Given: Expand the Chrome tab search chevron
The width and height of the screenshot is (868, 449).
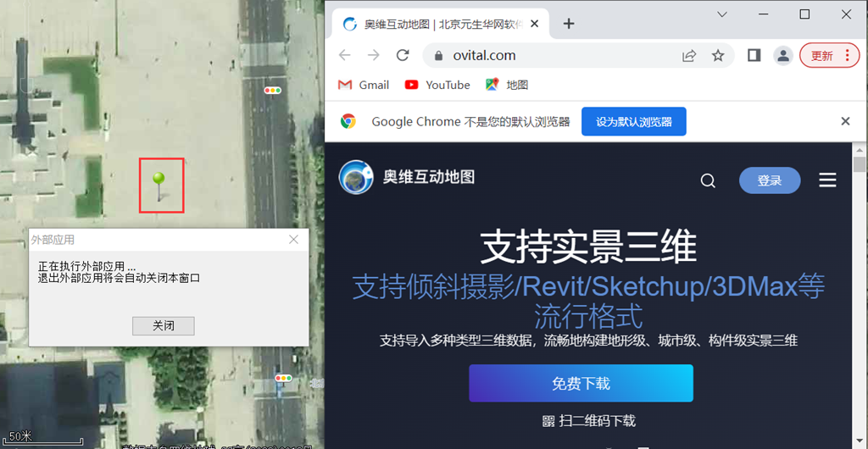Looking at the screenshot, I should (x=722, y=14).
